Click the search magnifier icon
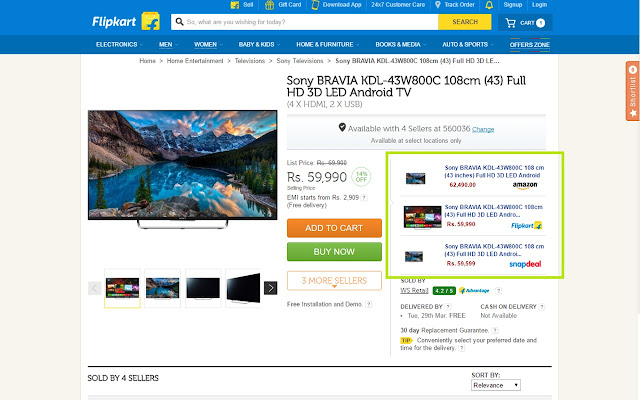This screenshot has width=640, height=400. click(x=179, y=22)
